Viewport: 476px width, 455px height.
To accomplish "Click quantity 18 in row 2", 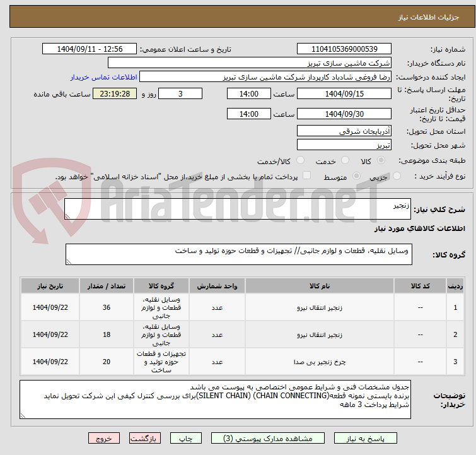I will click(x=107, y=334).
